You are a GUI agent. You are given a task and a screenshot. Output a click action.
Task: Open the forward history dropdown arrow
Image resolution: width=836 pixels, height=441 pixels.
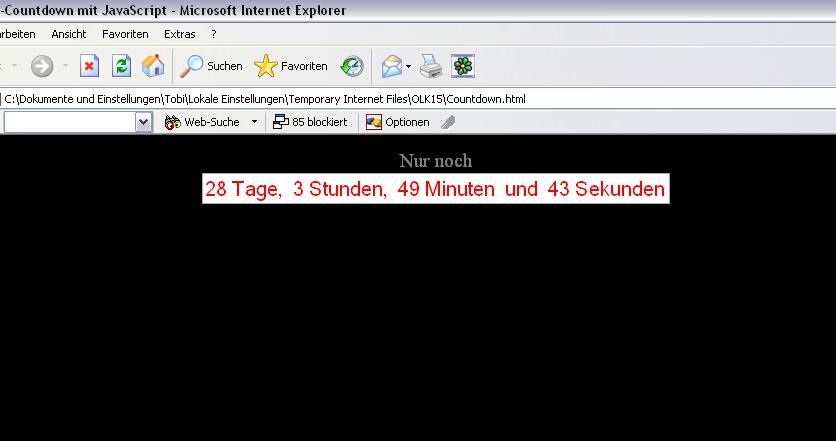[x=66, y=67]
